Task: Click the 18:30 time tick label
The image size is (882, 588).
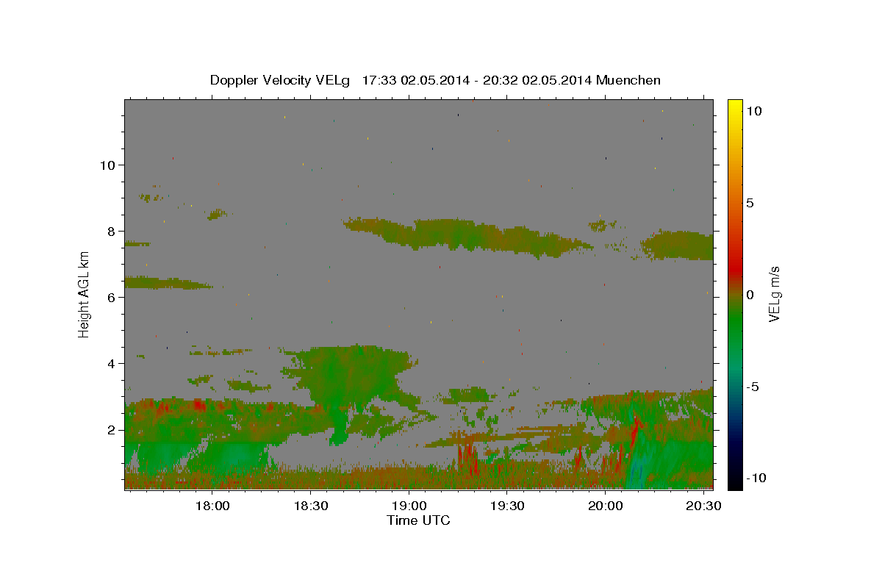Action: tap(310, 506)
